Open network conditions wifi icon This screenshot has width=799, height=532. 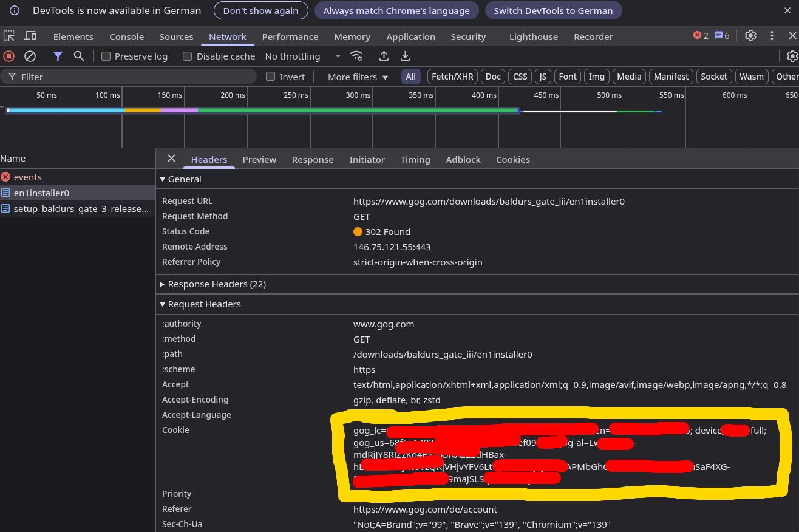coord(356,56)
